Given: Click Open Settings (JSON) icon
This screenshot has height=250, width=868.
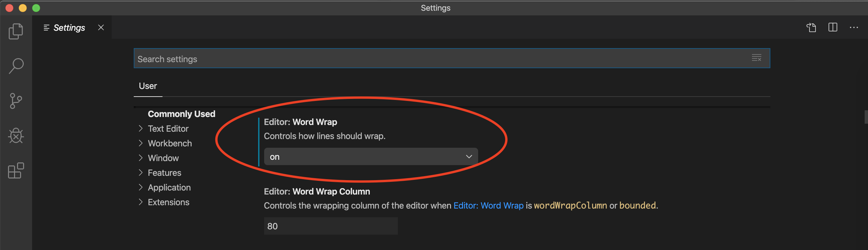Looking at the screenshot, I should click(811, 27).
